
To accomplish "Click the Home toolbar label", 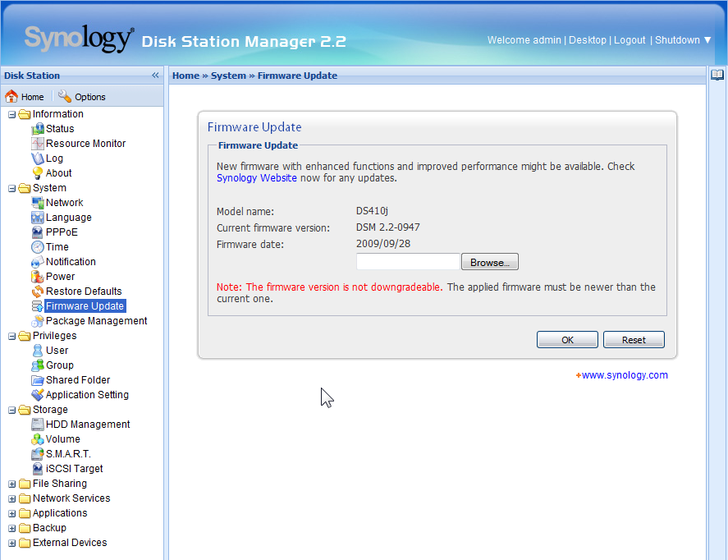I will pyautogui.click(x=33, y=97).
